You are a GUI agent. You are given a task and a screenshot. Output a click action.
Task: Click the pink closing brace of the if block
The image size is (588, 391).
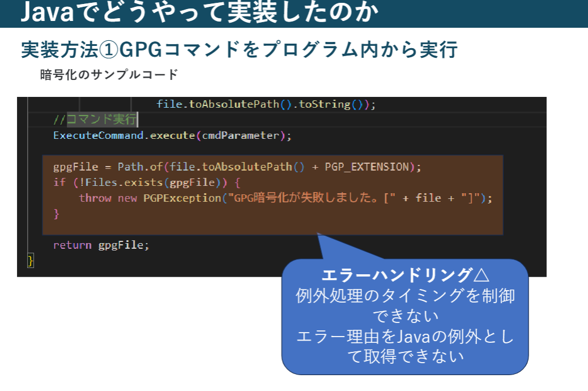click(x=56, y=214)
